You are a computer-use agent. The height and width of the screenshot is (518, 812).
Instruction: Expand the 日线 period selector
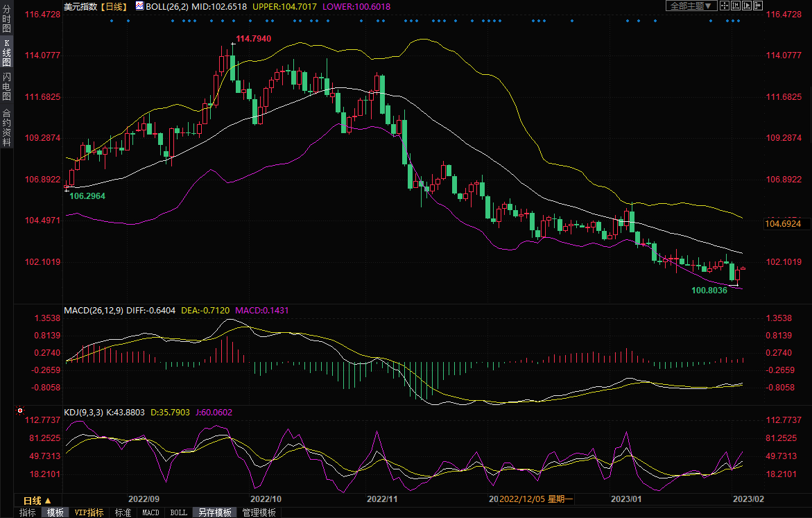pyautogui.click(x=37, y=501)
